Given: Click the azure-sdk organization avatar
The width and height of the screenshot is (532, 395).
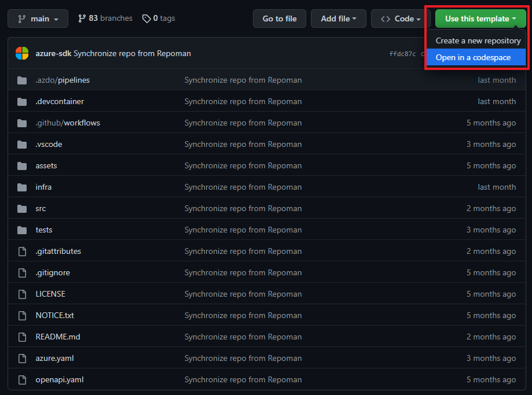Looking at the screenshot, I should click(x=21, y=53).
